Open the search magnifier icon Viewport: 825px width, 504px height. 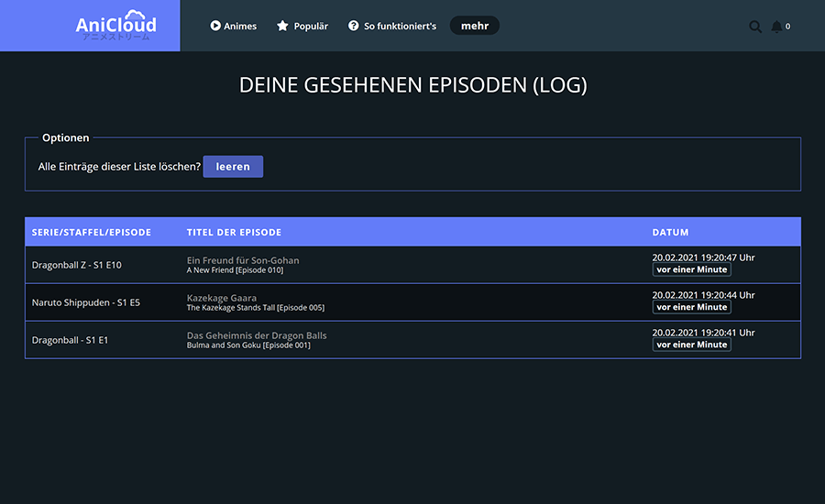click(x=755, y=27)
